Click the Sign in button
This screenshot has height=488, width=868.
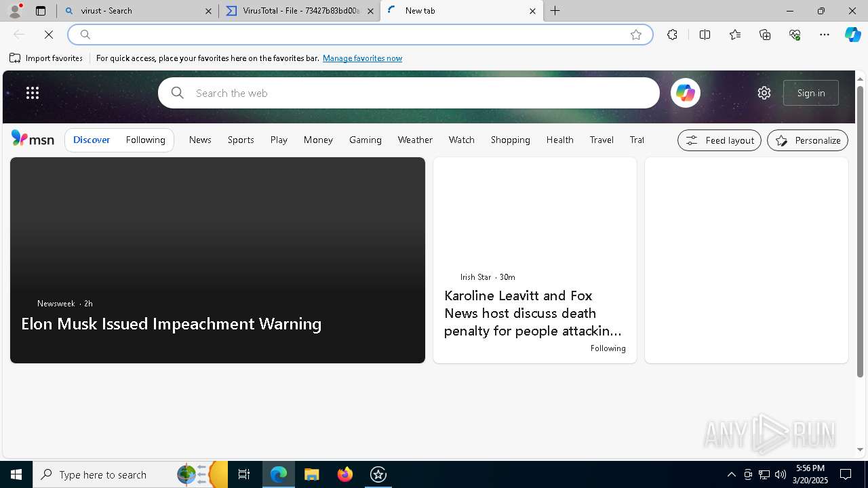point(811,93)
